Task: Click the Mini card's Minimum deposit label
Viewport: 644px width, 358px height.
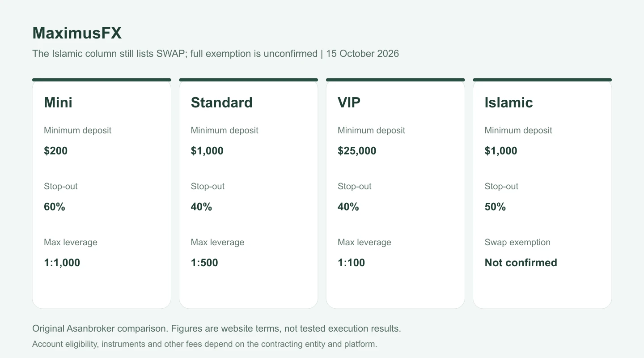Action: (x=78, y=131)
